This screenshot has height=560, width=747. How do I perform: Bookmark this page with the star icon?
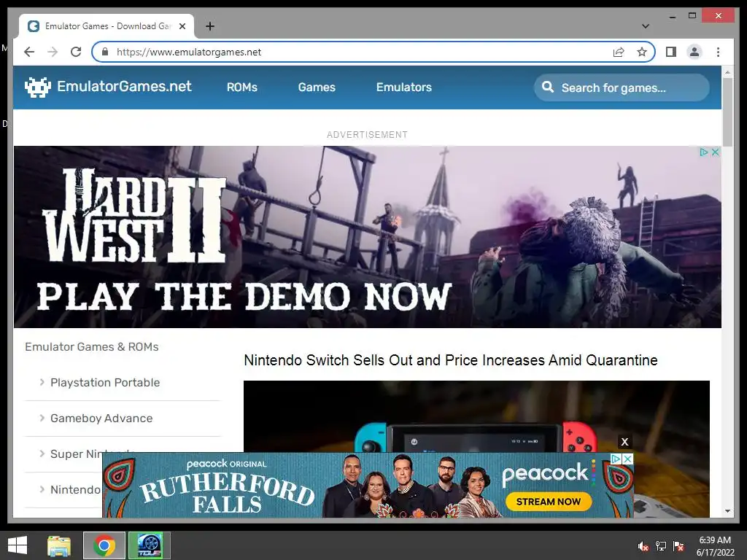[x=642, y=52]
